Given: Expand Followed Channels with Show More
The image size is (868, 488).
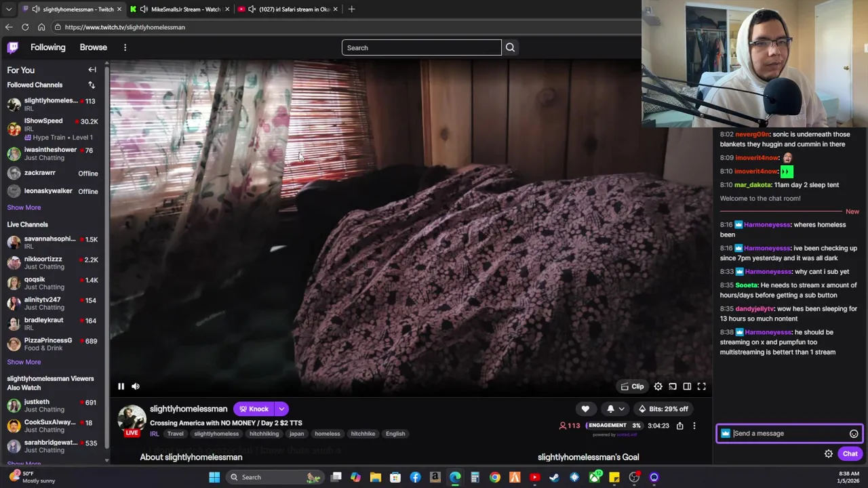Looking at the screenshot, I should [x=24, y=207].
